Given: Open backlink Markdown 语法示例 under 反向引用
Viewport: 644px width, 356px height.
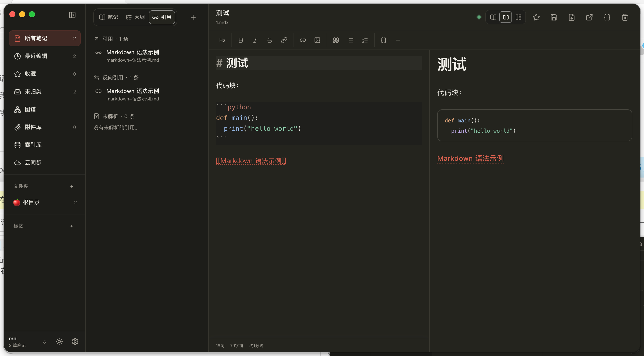Looking at the screenshot, I should (x=147, y=95).
